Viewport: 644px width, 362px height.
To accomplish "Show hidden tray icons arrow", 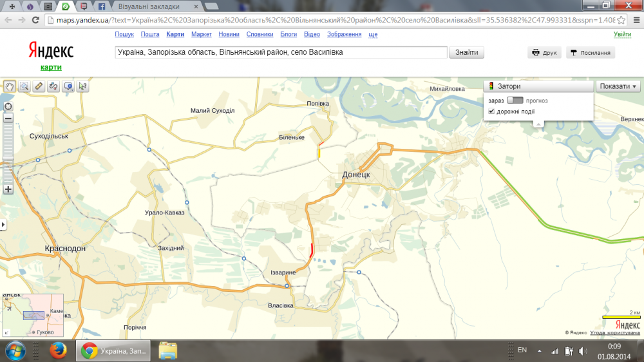I will 539,351.
